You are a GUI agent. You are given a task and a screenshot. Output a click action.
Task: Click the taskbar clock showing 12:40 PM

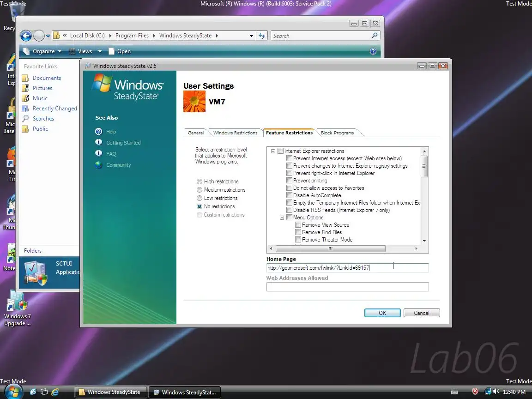(514, 392)
